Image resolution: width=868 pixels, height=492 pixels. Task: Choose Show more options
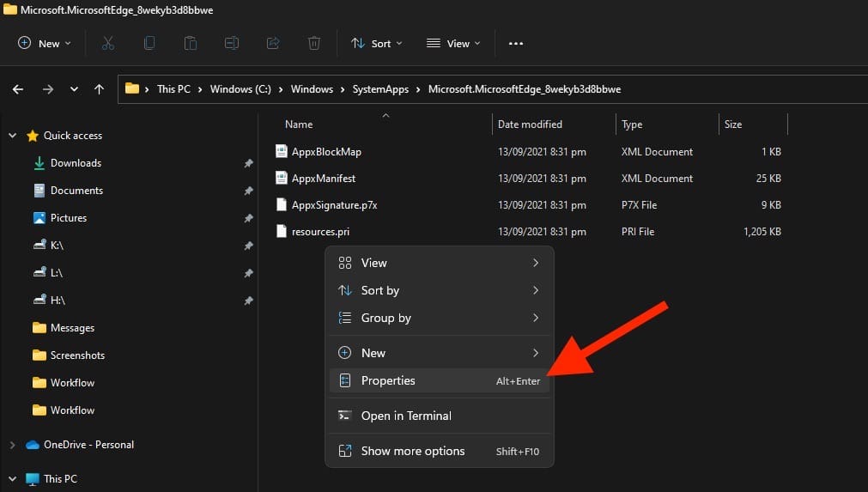click(439, 451)
